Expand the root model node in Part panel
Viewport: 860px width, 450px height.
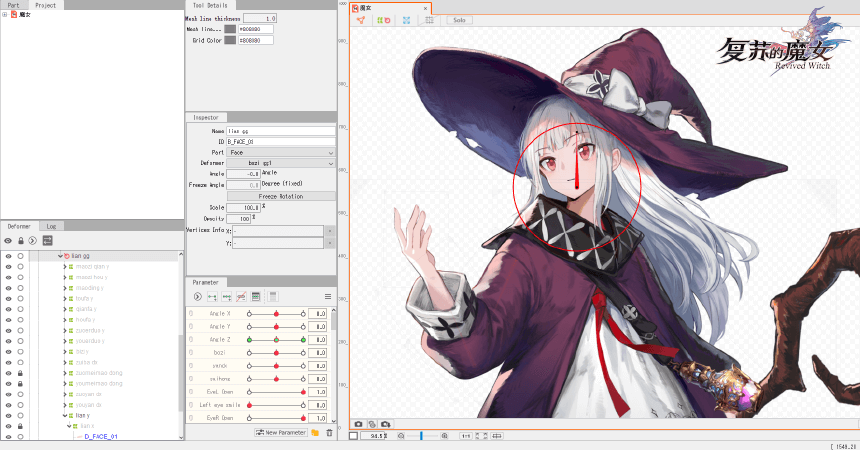[x=5, y=15]
